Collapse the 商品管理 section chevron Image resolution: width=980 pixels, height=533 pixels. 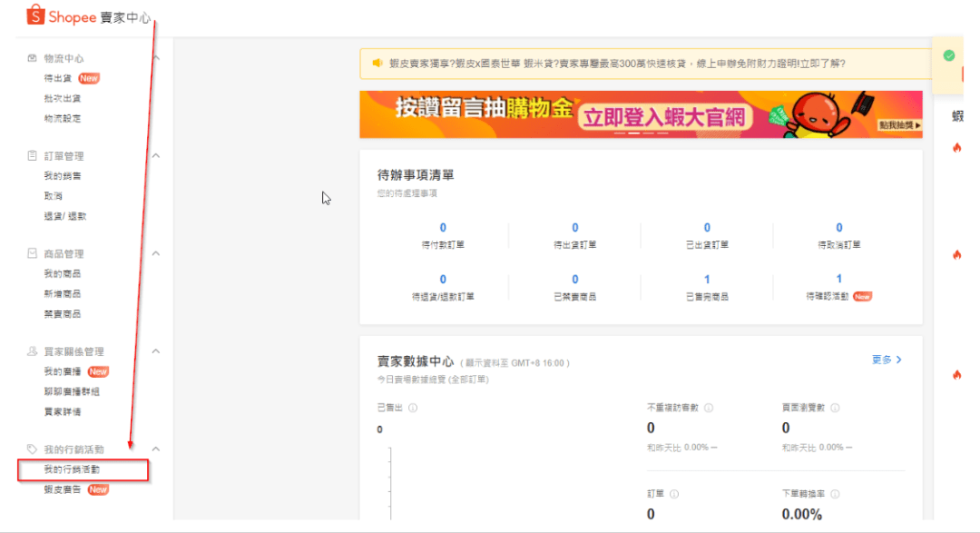156,253
